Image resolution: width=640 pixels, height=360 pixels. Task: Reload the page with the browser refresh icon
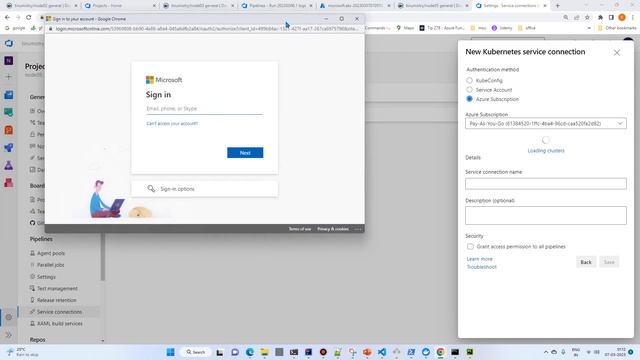(x=28, y=18)
